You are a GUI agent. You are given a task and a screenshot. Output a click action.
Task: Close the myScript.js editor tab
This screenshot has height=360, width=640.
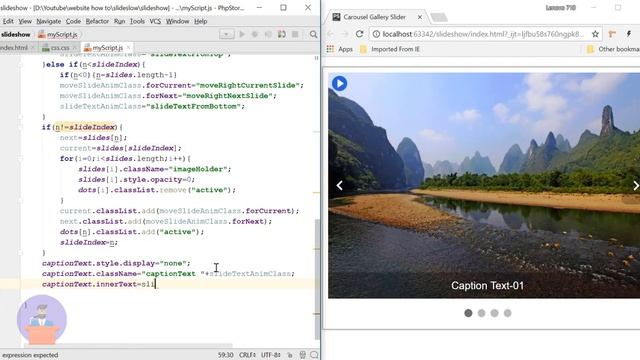(x=128, y=48)
